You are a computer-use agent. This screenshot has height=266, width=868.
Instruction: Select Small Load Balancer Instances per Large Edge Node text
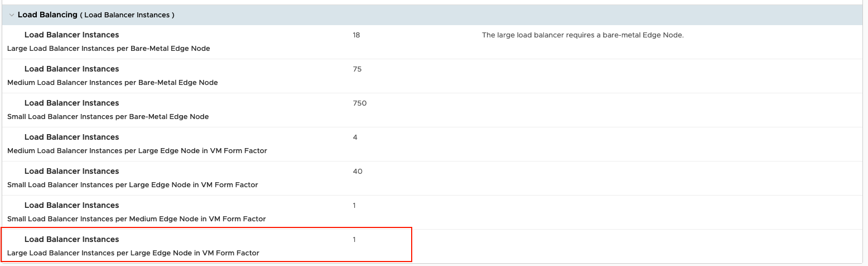coord(132,185)
